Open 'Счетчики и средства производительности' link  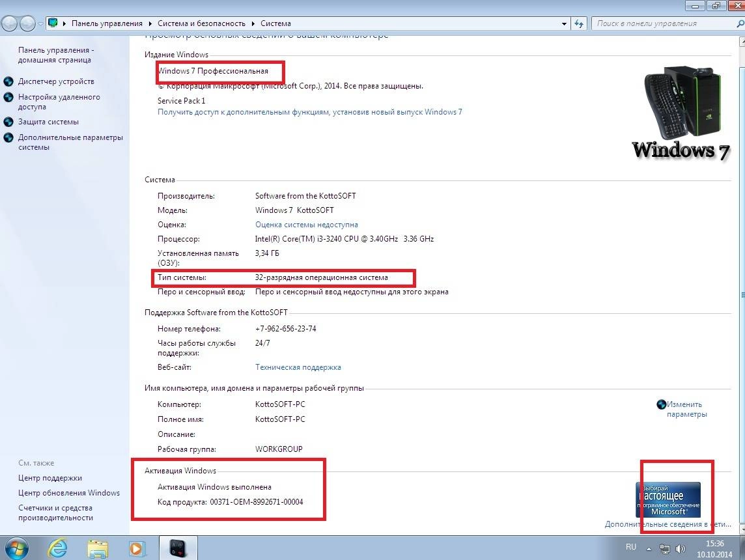click(55, 513)
